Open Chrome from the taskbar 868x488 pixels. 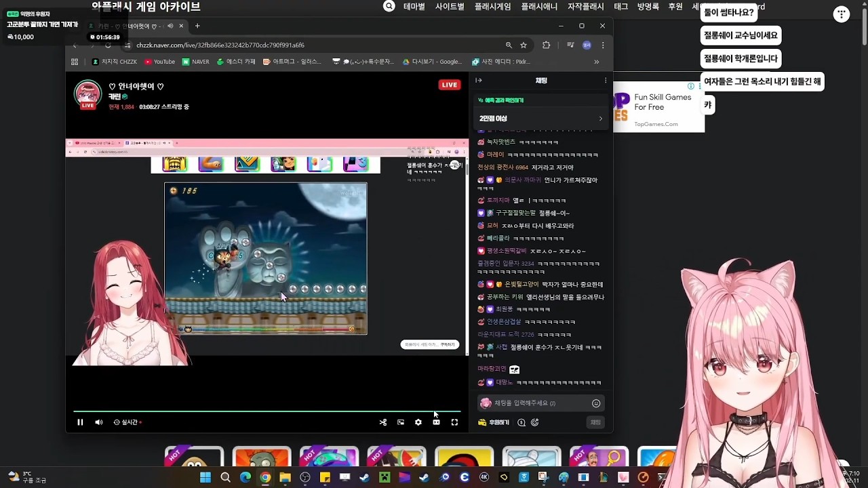265,477
